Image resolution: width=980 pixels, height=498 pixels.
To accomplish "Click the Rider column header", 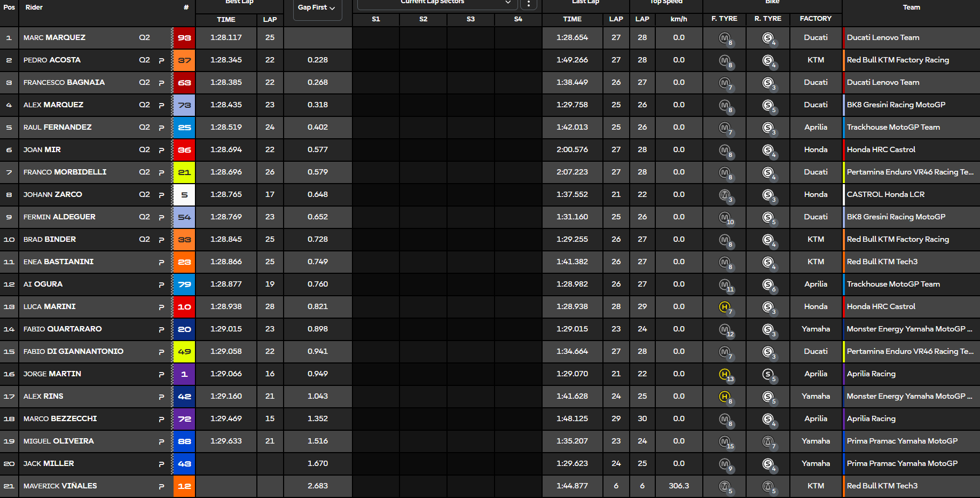I will pyautogui.click(x=34, y=7).
